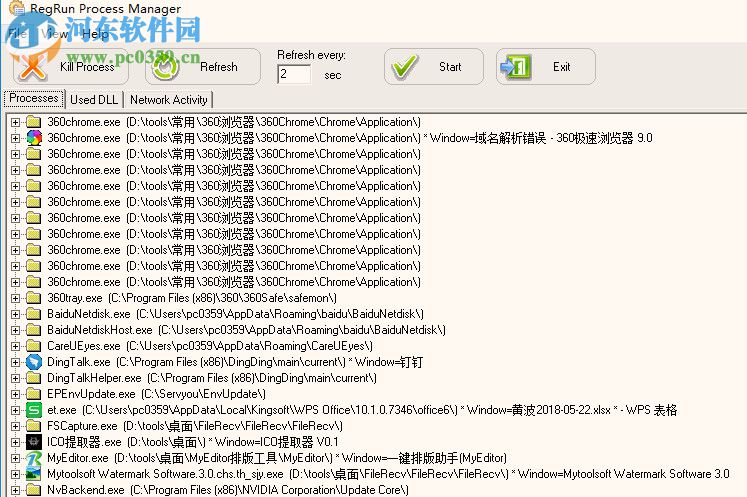
Task: Click the black ICO提取器.exe icon
Action: point(34,442)
